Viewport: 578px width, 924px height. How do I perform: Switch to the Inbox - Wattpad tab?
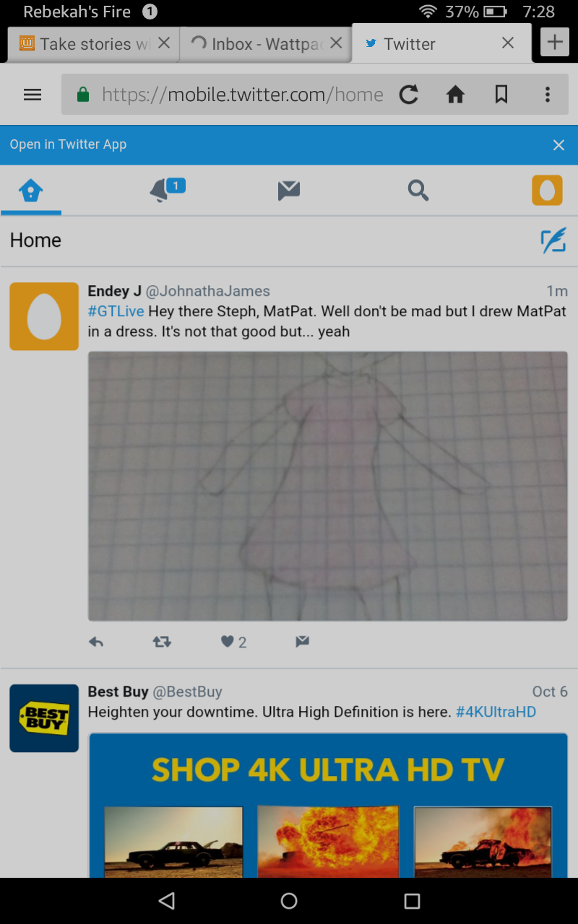tap(265, 44)
